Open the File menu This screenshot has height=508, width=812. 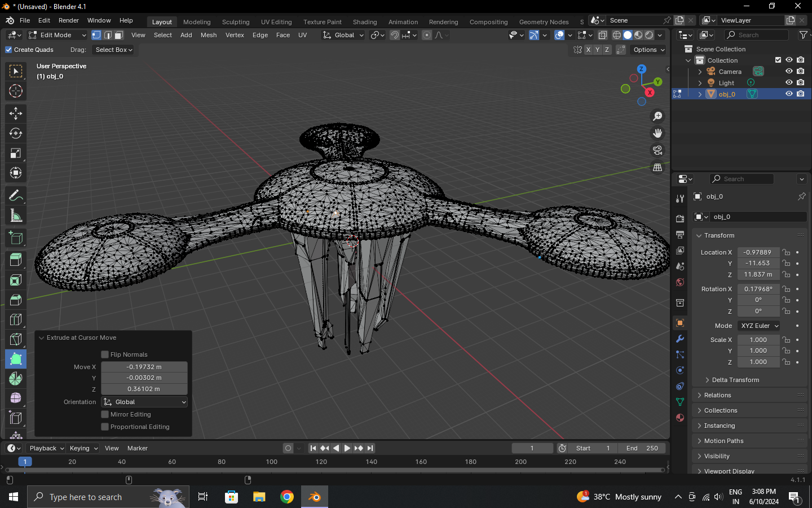[25, 20]
